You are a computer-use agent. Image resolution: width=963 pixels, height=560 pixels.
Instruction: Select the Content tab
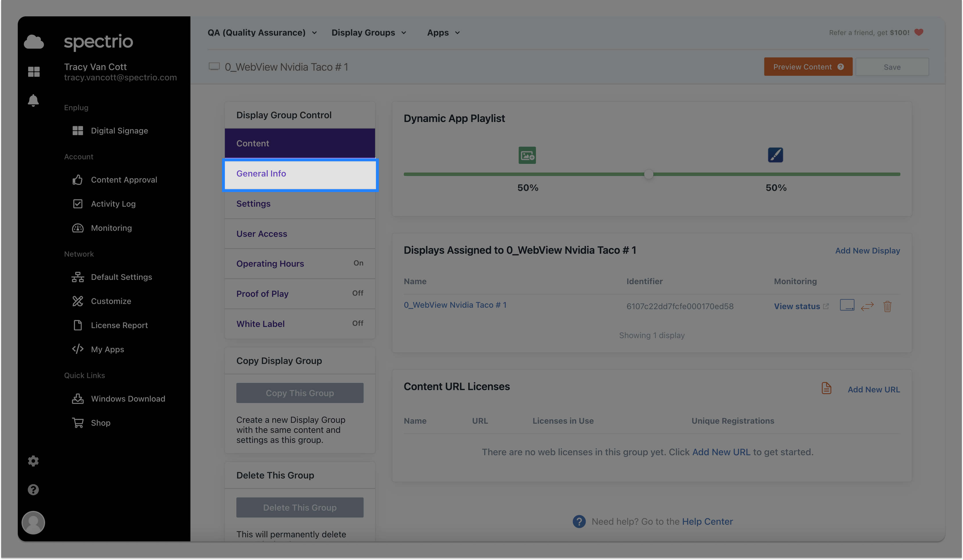pos(300,143)
